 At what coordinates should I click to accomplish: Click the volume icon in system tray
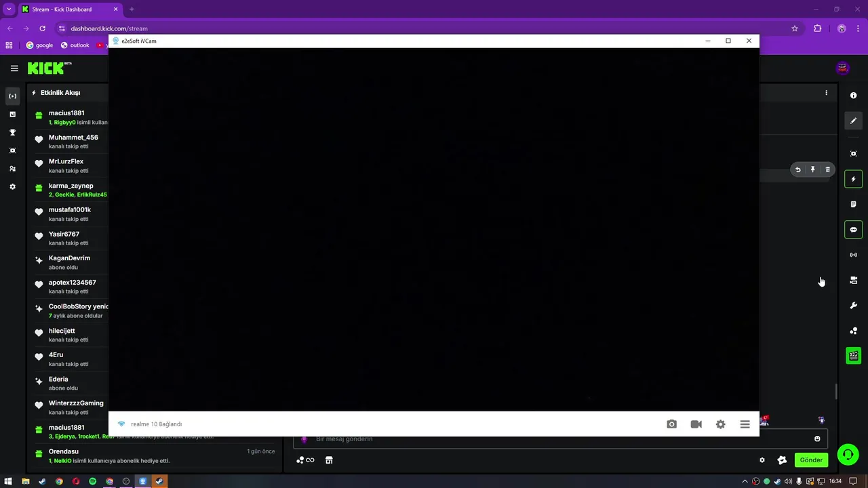pos(788,481)
